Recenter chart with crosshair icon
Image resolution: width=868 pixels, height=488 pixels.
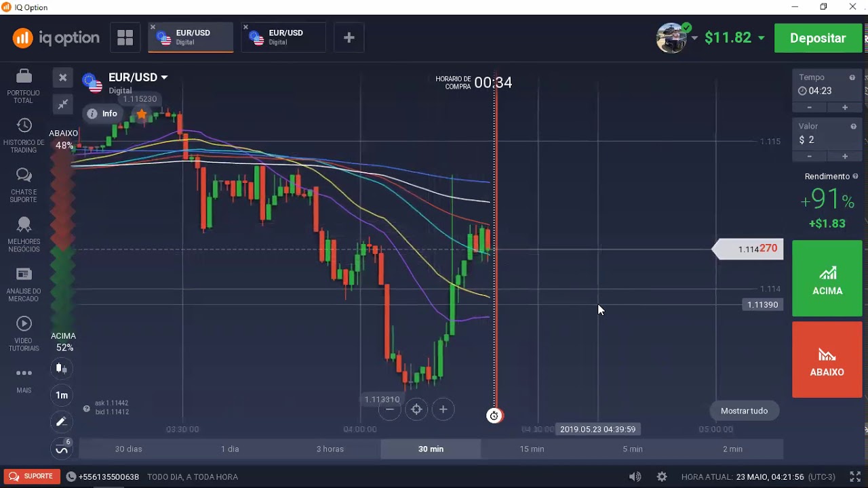coord(416,409)
